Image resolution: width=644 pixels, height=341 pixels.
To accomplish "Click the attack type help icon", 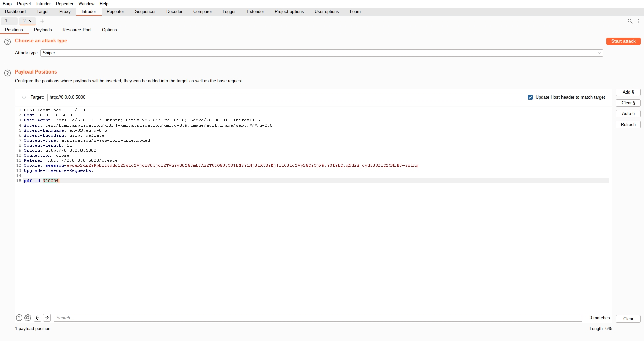I will pos(7,42).
